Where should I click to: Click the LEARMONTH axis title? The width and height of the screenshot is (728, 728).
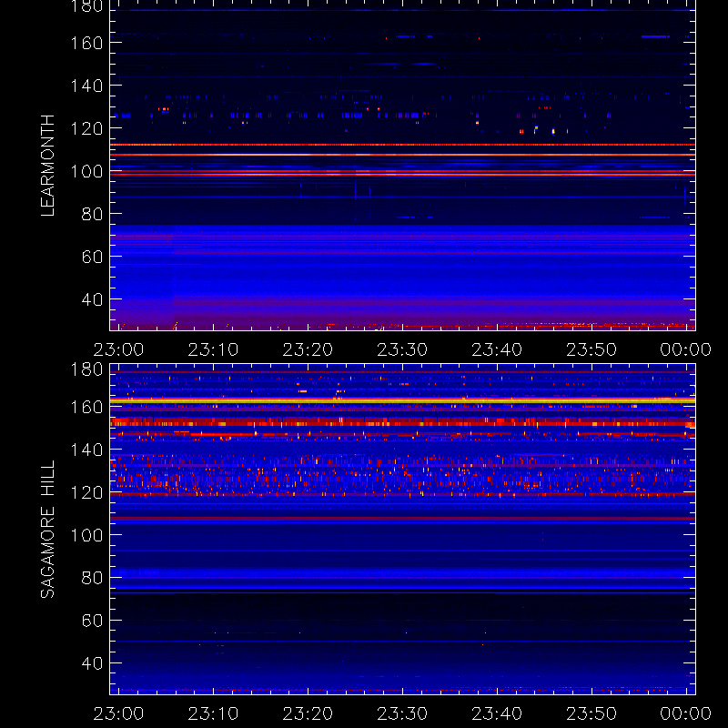click(47, 166)
